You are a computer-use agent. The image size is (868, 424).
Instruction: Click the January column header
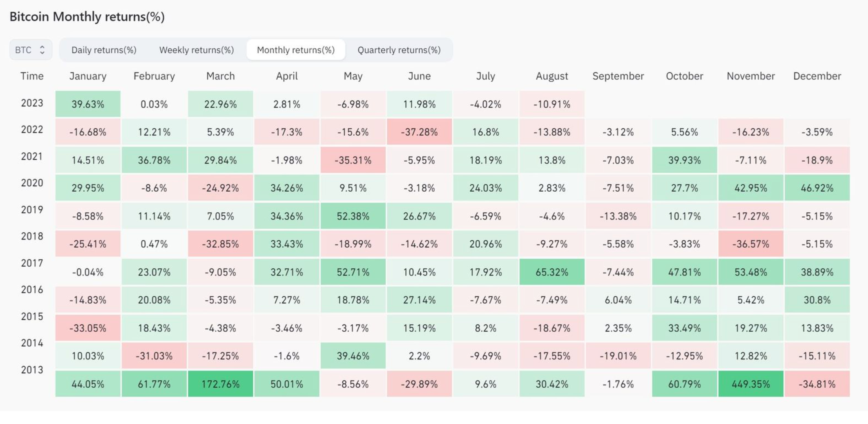[88, 76]
